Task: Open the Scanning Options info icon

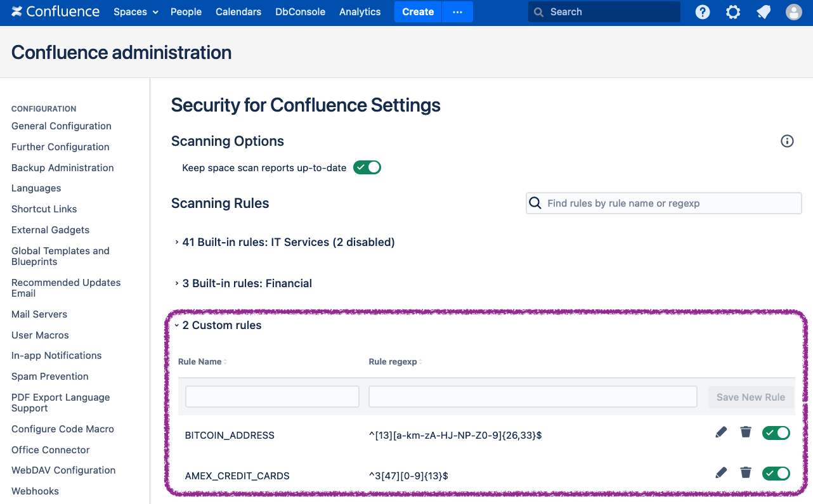Action: coord(787,141)
